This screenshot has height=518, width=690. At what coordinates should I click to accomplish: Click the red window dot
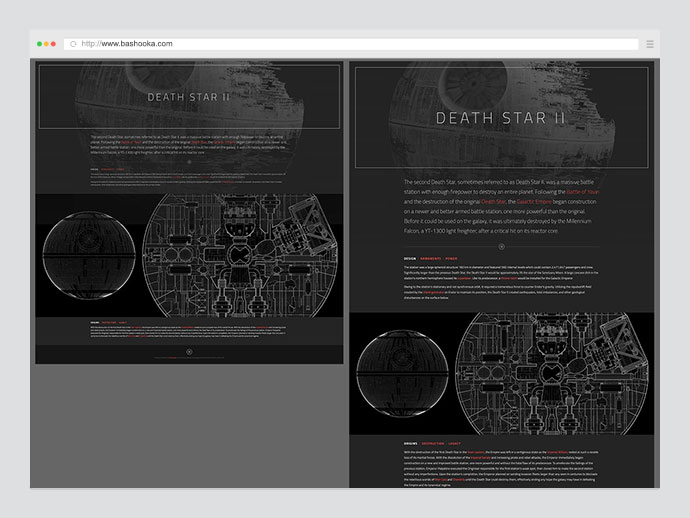[x=53, y=44]
